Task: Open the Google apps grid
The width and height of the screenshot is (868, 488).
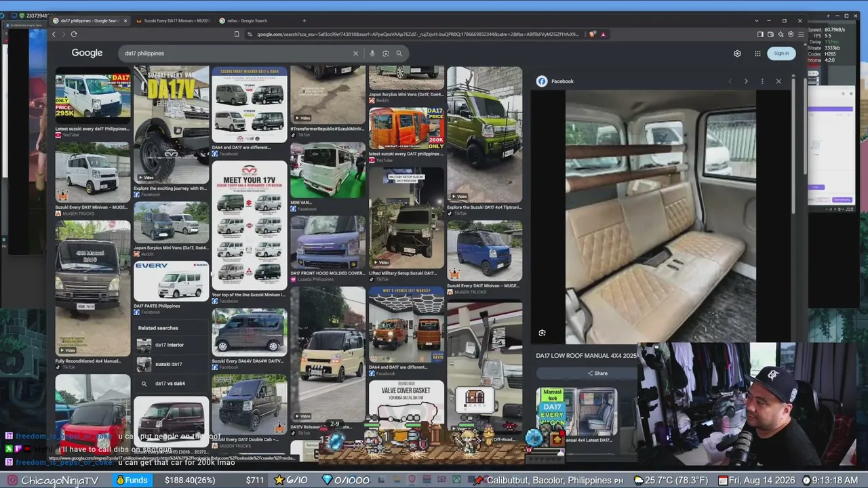Action: pyautogui.click(x=757, y=54)
